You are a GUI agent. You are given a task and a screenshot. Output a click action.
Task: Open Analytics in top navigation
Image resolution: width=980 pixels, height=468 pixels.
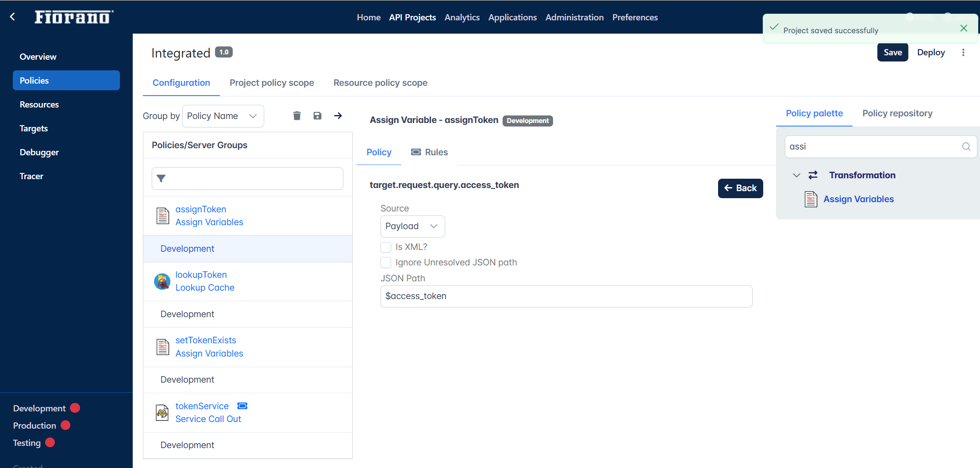pyautogui.click(x=462, y=17)
